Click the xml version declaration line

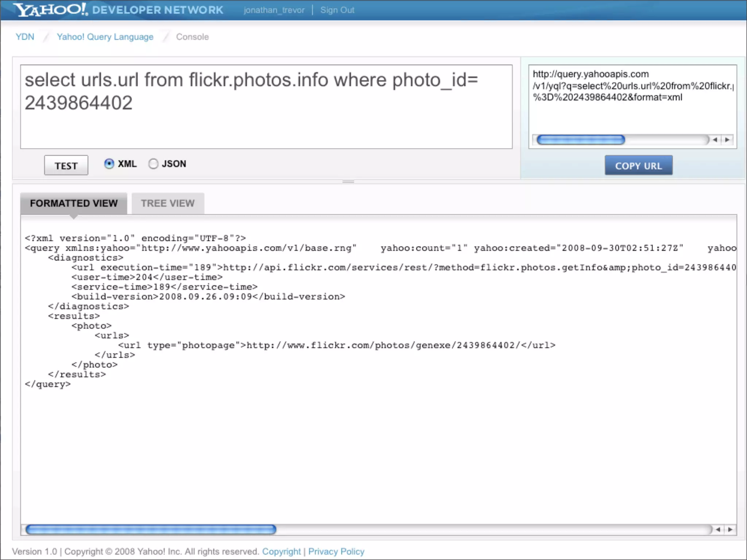click(x=135, y=238)
